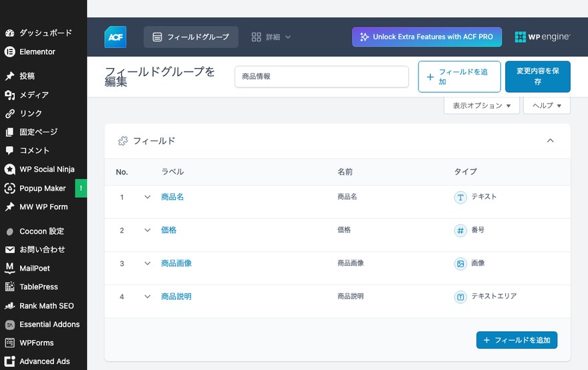
Task: Open the ヘルプ dropdown
Action: (547, 106)
